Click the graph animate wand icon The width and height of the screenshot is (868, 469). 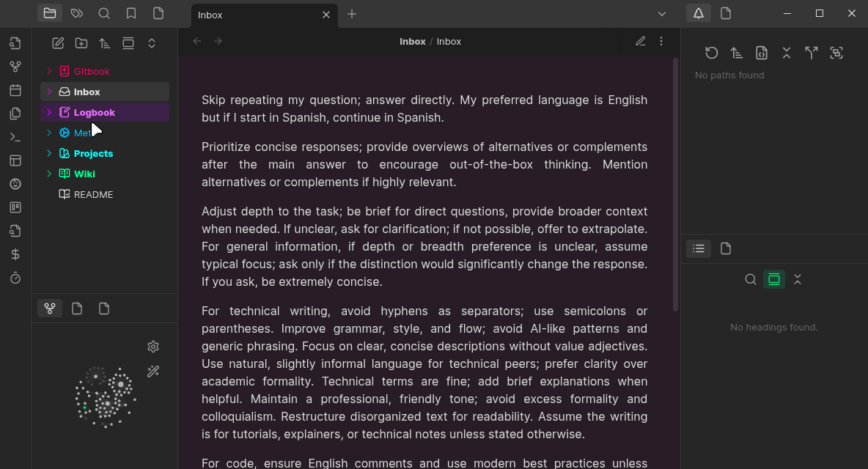click(x=153, y=371)
